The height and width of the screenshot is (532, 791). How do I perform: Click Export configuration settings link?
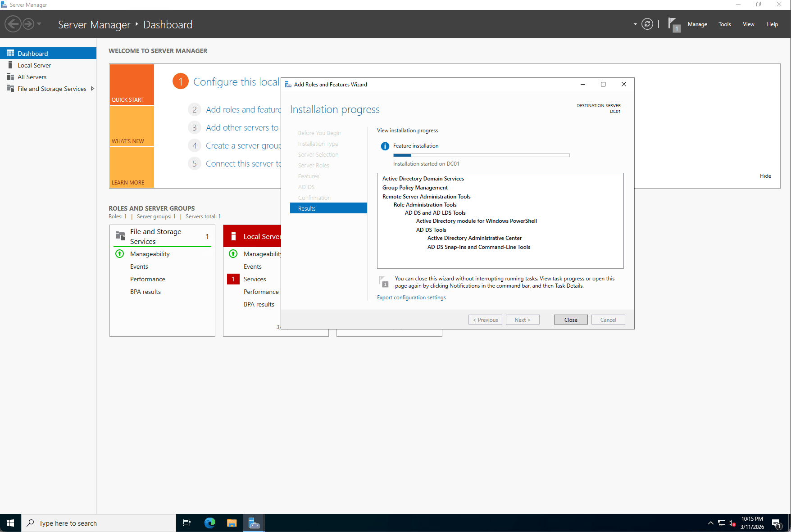pyautogui.click(x=411, y=298)
